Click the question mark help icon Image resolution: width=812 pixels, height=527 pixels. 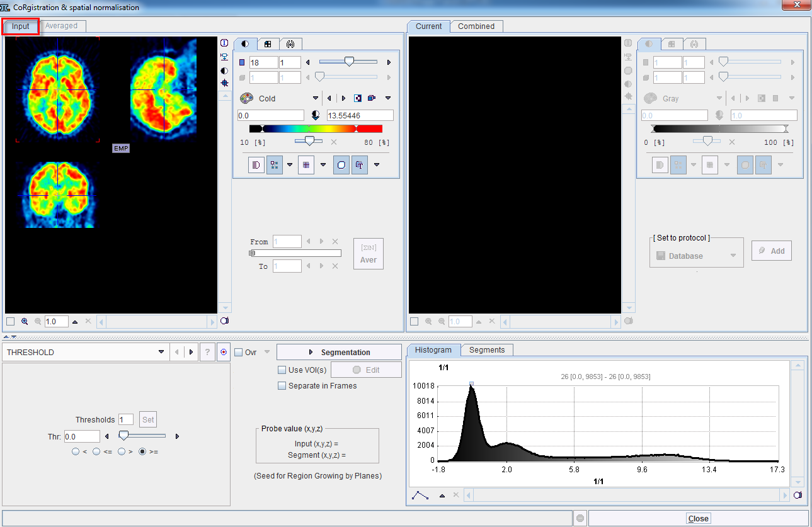click(x=207, y=353)
